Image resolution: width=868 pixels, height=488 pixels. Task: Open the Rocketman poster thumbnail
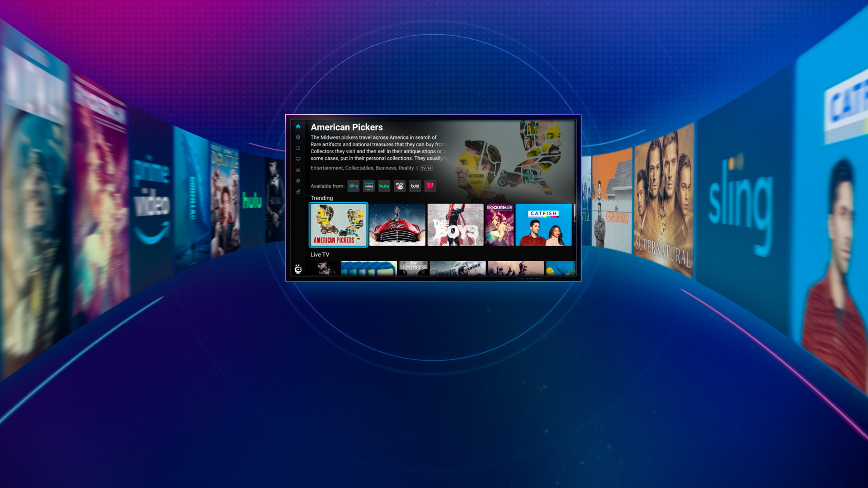point(499,225)
